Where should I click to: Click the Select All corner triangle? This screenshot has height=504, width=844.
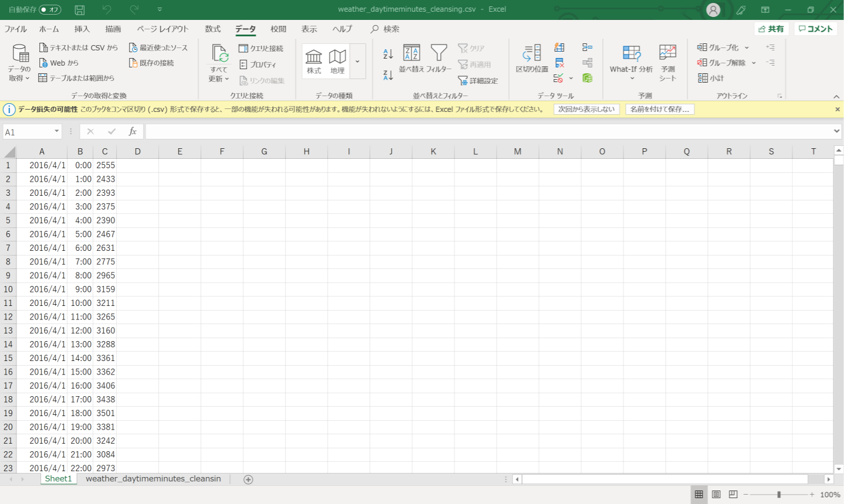pyautogui.click(x=9, y=152)
